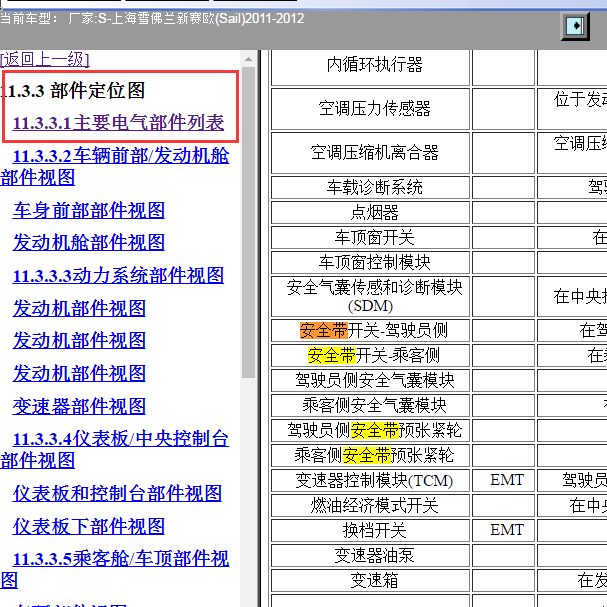Click the sidebar scroll up arrow
607x607 pixels.
(249, 59)
